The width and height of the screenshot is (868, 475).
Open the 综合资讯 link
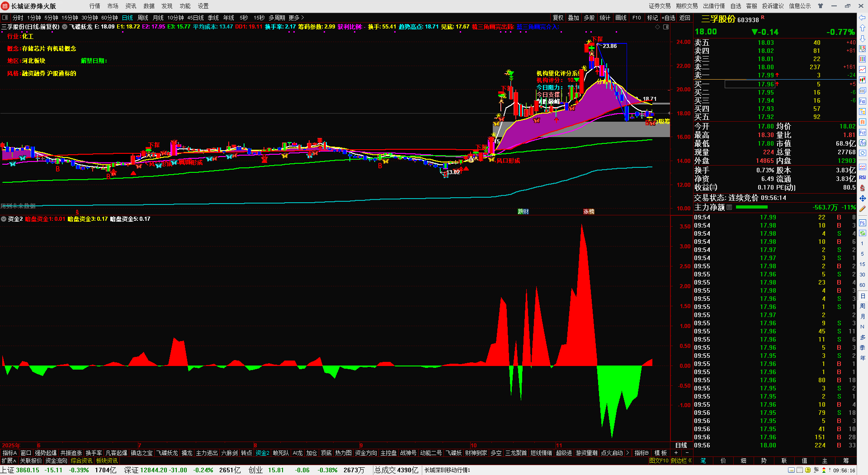click(x=81, y=461)
